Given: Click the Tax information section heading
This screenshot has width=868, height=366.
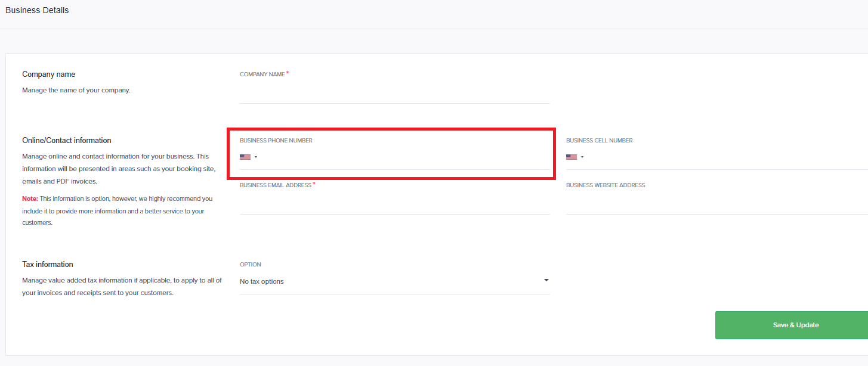Looking at the screenshot, I should coord(48,264).
